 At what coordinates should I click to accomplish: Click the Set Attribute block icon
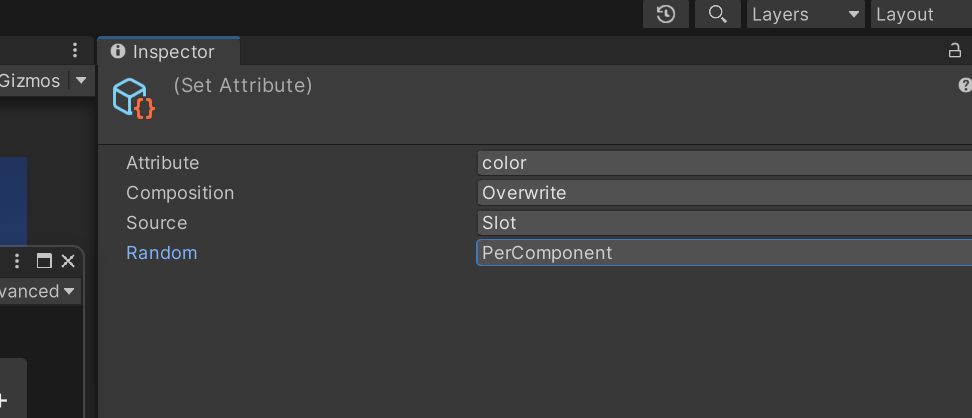click(x=133, y=98)
